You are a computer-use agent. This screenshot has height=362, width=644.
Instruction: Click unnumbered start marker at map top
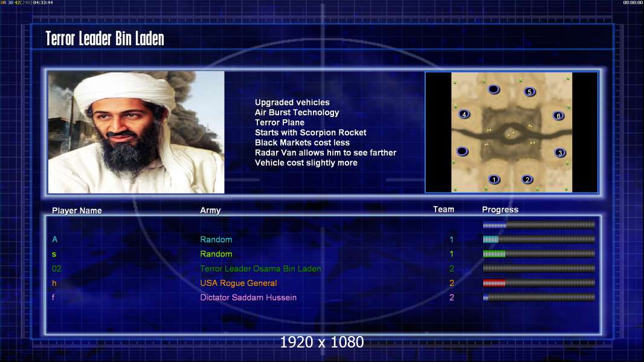point(494,89)
